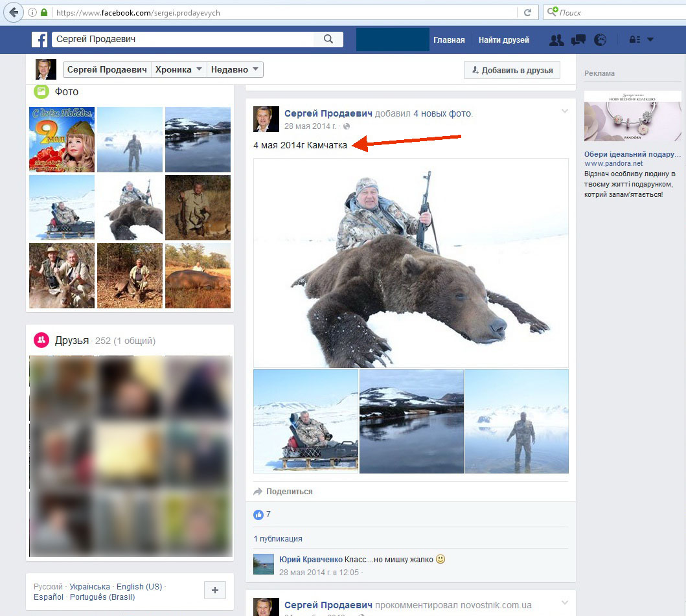Expand the Хроника dropdown
This screenshot has width=686, height=616.
pos(179,70)
